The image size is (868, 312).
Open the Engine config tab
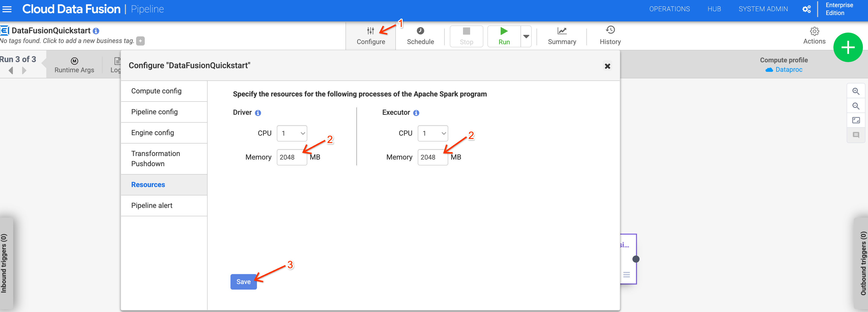(152, 132)
